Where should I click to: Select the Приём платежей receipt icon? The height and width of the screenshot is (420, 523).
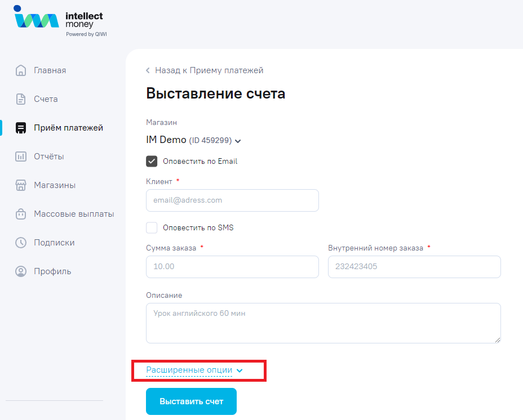(x=21, y=128)
